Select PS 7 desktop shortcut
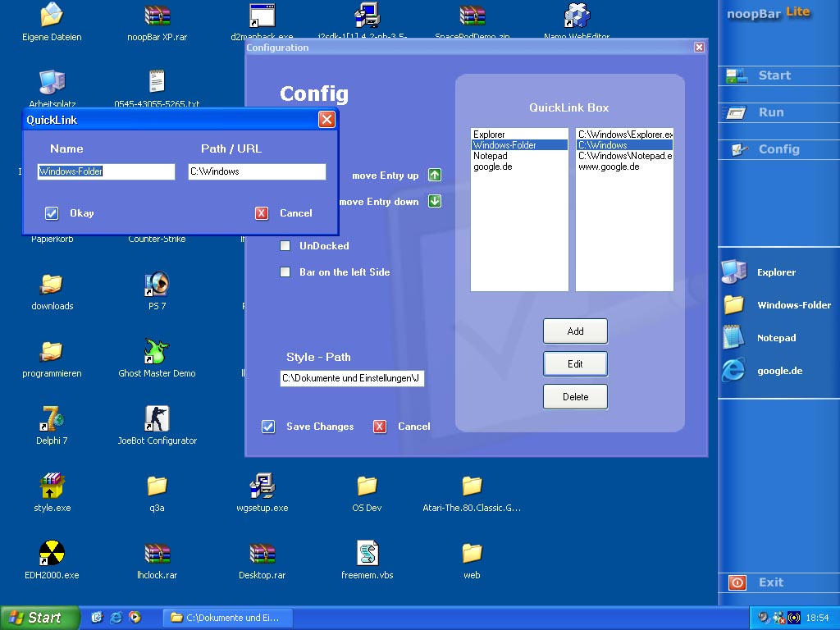The width and height of the screenshot is (840, 630). 157,292
